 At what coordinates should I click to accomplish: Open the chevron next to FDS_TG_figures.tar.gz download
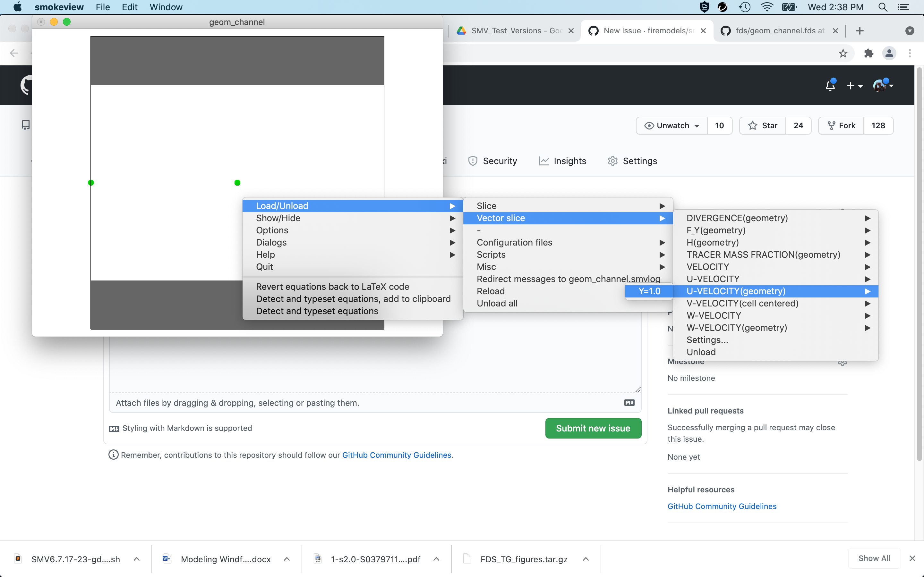pyautogui.click(x=585, y=559)
